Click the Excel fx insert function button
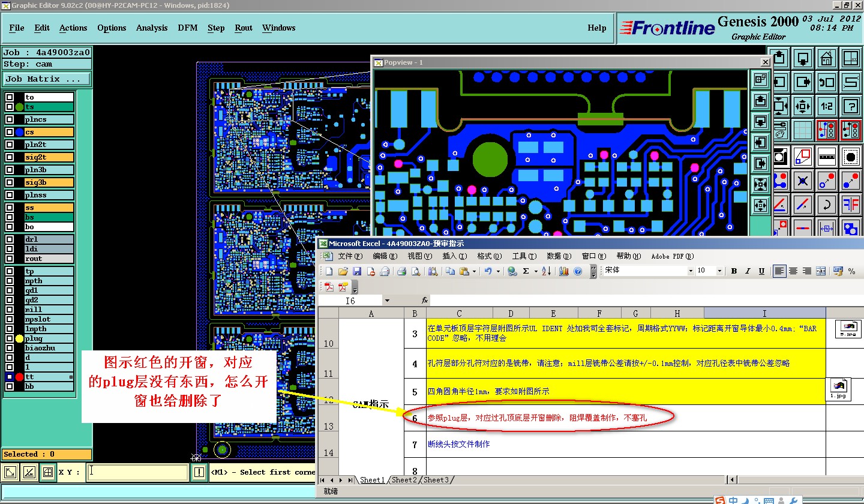 pyautogui.click(x=425, y=301)
